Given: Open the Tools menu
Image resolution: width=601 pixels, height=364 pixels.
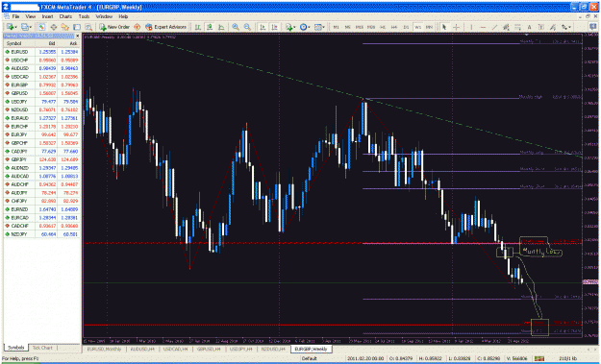Looking at the screenshot, I should tap(84, 17).
